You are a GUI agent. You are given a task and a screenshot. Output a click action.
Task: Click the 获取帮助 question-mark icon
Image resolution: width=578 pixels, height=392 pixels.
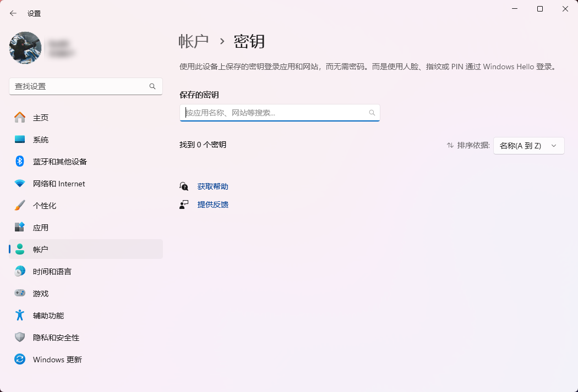point(184,186)
